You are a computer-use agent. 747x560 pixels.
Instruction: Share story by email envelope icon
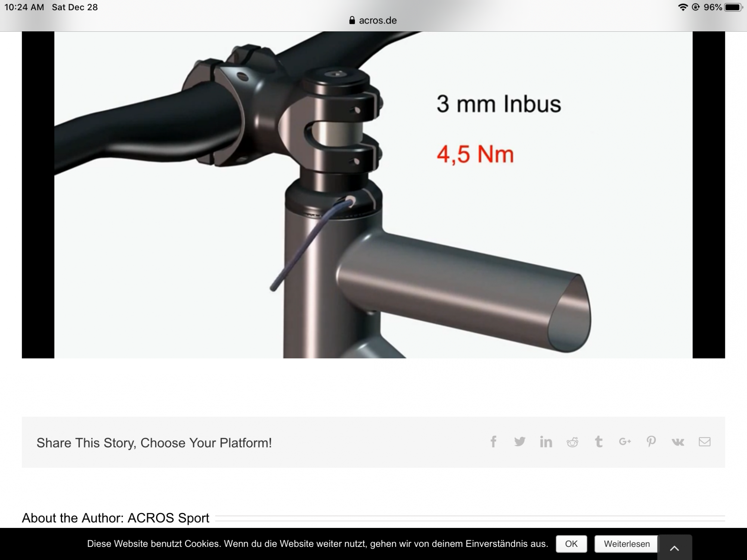click(704, 442)
